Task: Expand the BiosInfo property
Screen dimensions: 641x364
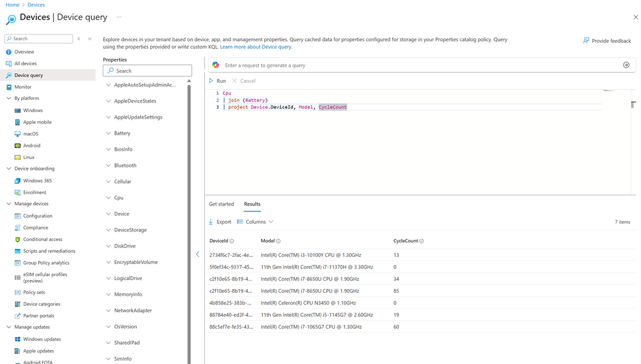Action: tap(108, 149)
